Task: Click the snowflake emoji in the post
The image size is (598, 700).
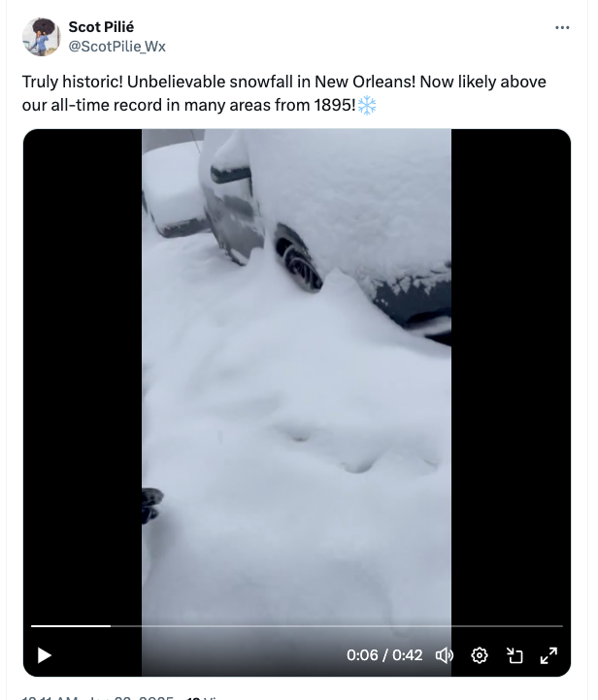Action: (x=367, y=106)
